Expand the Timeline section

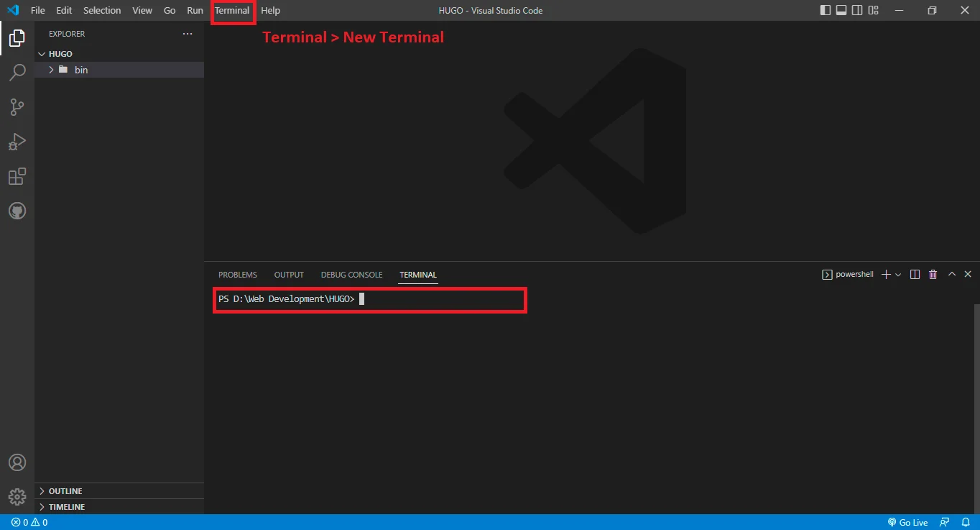[x=119, y=507]
